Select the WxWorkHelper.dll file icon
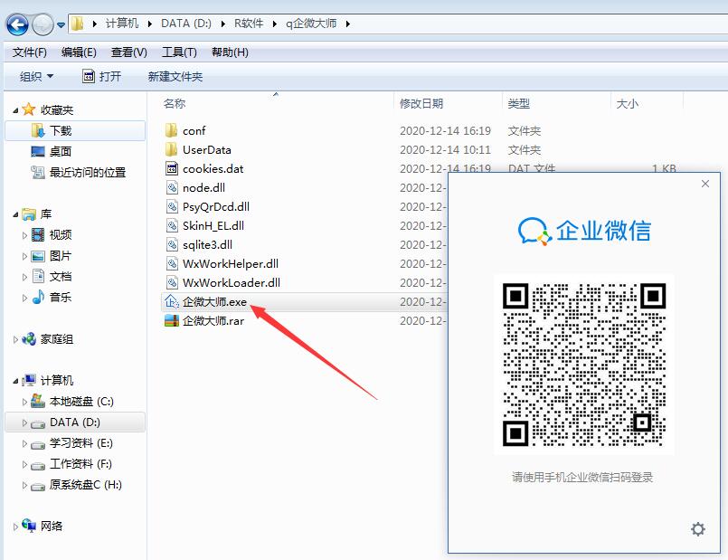 coord(172,264)
